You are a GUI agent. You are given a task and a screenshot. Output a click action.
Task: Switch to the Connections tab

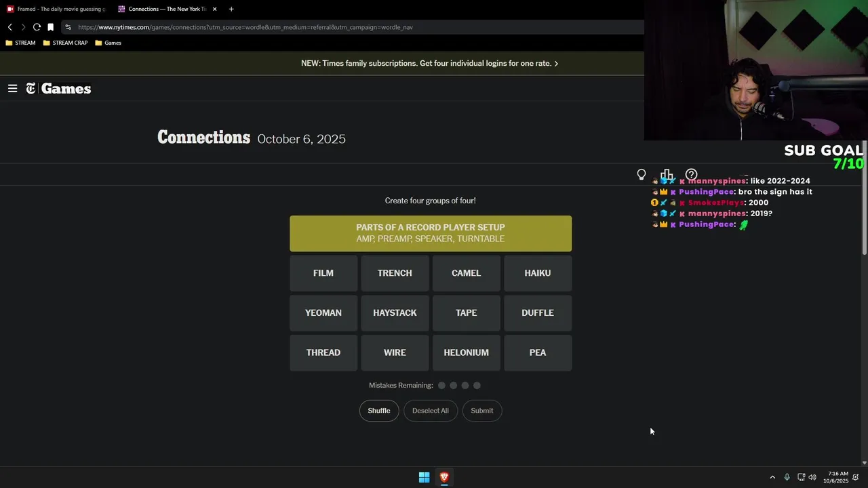tap(167, 9)
